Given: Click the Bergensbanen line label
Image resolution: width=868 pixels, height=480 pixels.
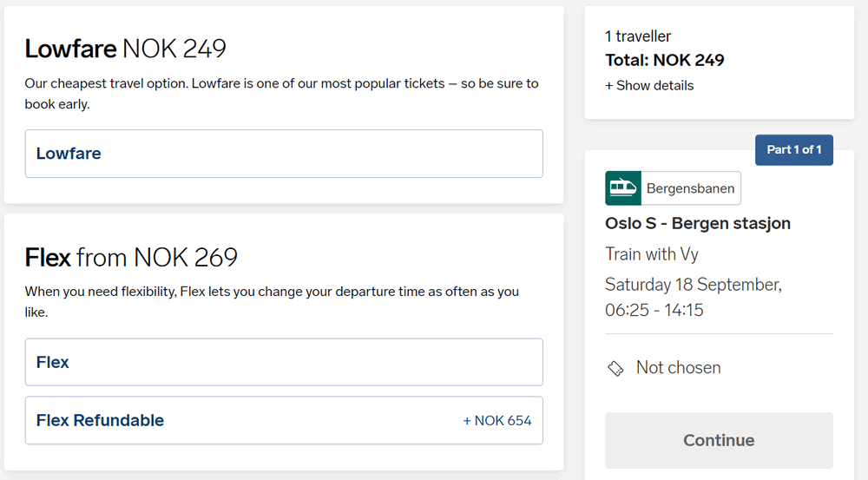Looking at the screenshot, I should click(x=690, y=188).
